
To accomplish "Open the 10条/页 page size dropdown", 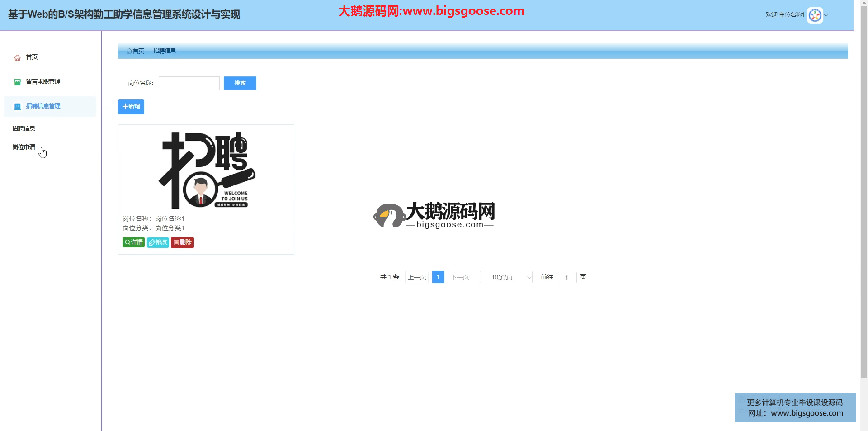I will (505, 277).
